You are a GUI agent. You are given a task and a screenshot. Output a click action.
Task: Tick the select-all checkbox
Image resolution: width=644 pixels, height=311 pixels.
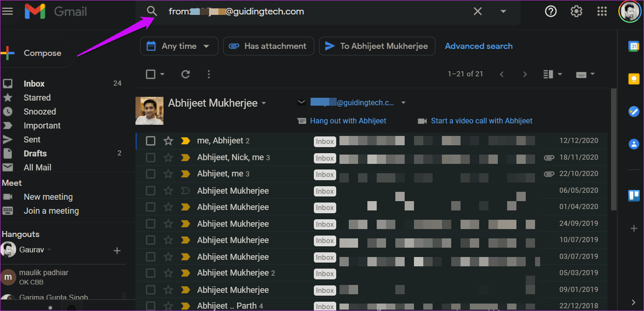point(150,74)
